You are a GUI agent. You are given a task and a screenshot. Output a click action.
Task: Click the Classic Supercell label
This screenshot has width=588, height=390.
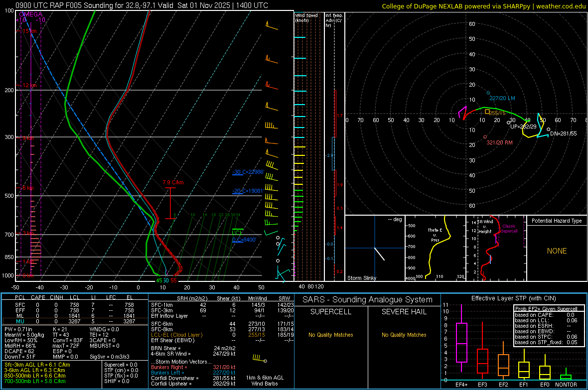click(x=509, y=229)
